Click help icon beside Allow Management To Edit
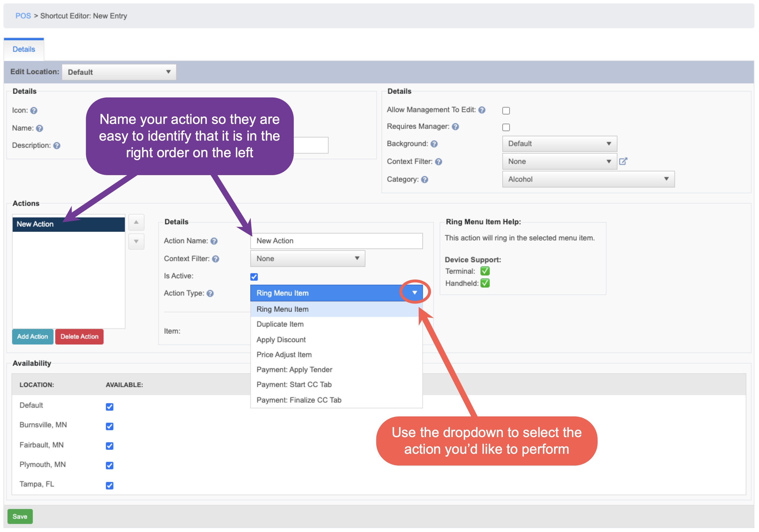759x532 pixels. pyautogui.click(x=482, y=110)
